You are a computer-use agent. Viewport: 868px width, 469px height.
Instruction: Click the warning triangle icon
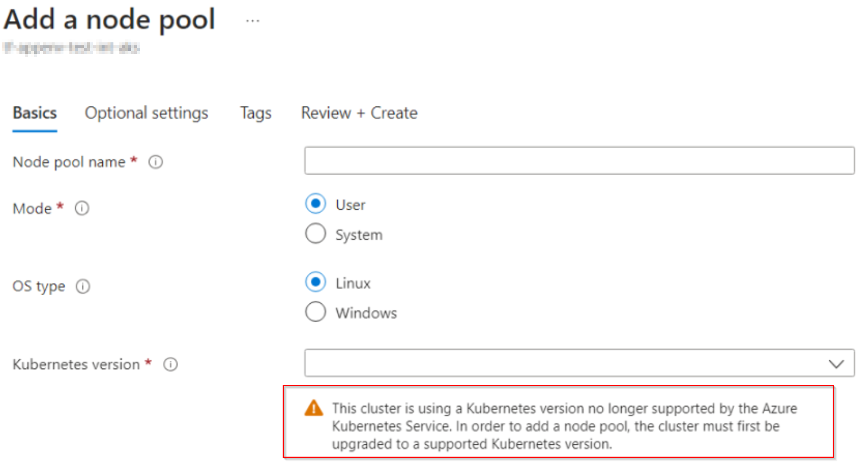[315, 407]
